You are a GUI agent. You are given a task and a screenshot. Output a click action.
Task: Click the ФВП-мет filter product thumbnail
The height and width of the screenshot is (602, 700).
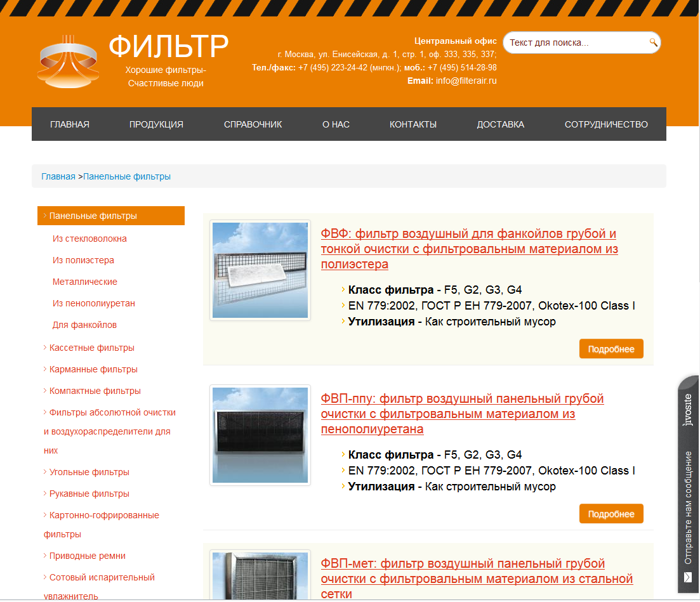260,575
